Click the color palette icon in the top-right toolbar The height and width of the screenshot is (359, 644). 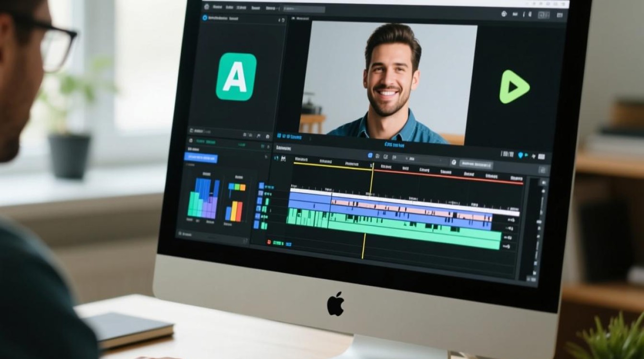pos(504,14)
